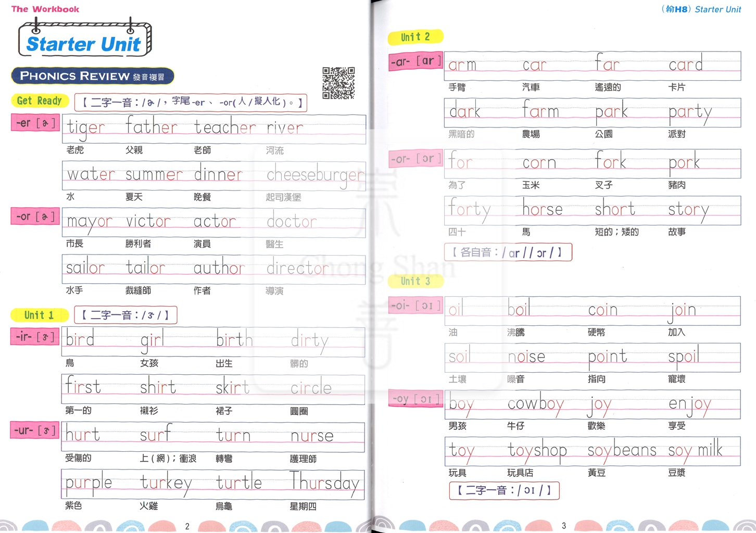Click the pink -ur- phonics tag
The width and height of the screenshot is (756, 533).
(35, 430)
